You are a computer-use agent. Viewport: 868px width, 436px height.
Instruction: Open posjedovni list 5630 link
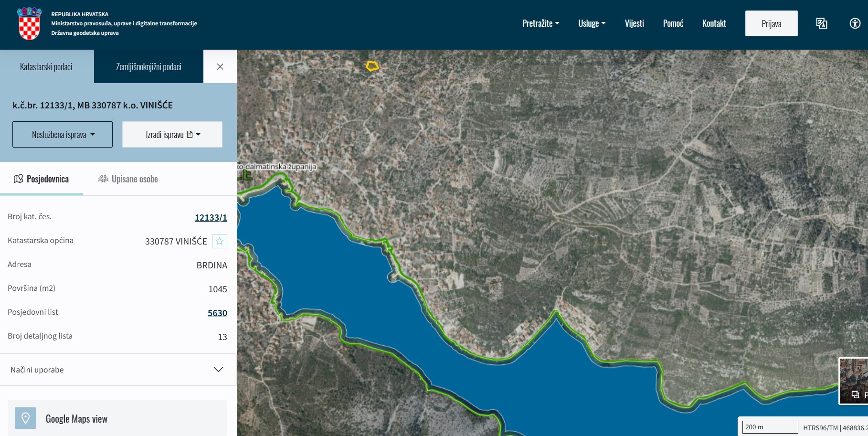pos(217,313)
